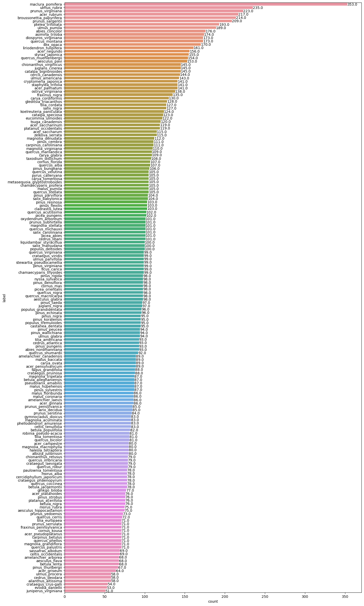Click the gymnocladus_dioicus label
The height and width of the screenshot is (606, 364).
[43, 416]
